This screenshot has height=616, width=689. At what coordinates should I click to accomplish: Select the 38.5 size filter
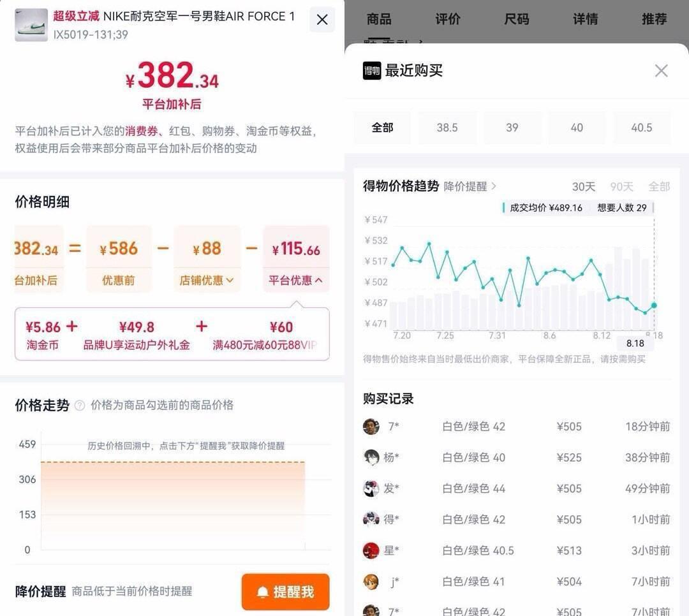447,128
